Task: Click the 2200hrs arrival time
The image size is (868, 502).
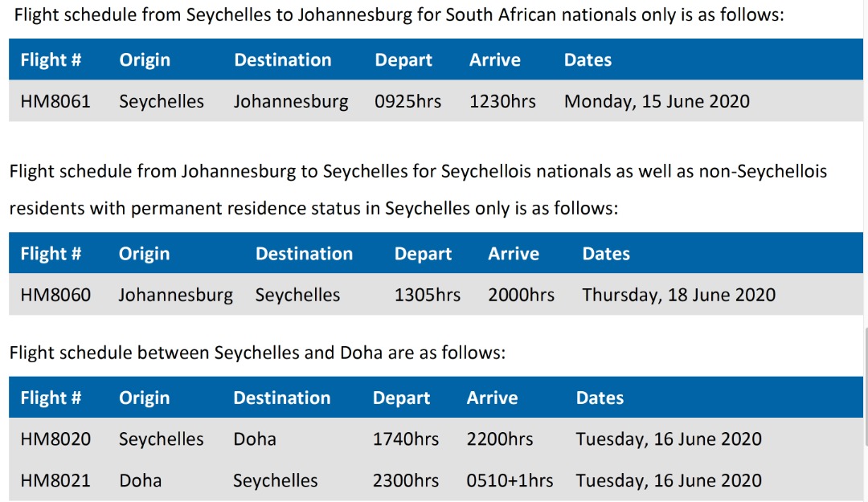Action: click(x=500, y=439)
